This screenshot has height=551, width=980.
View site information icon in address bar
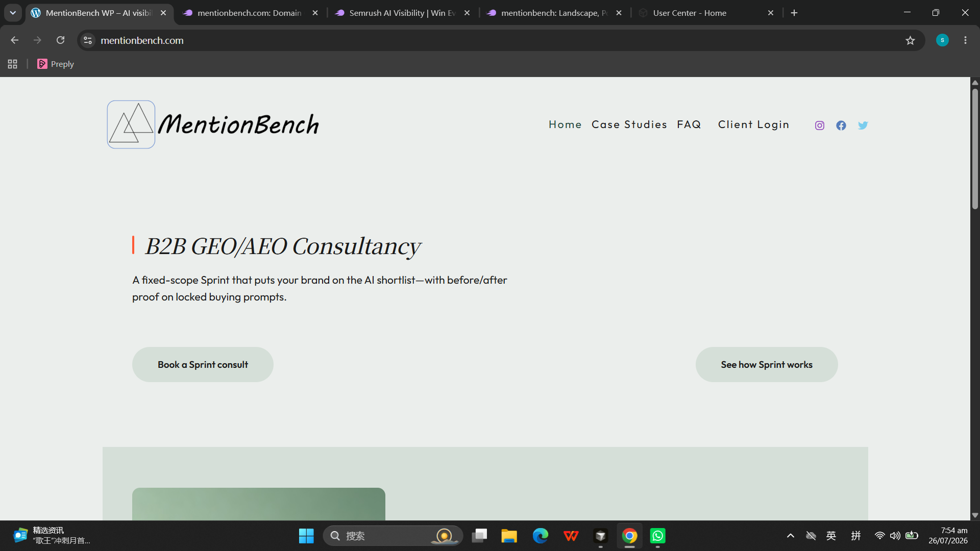click(x=88, y=40)
